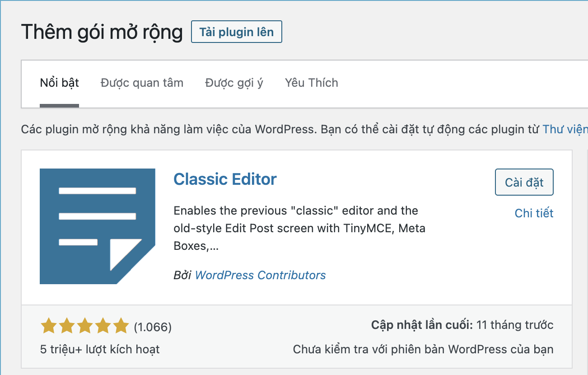Click Cập nhật lần cuối 11 tháng trước text
The height and width of the screenshot is (375, 588).
(x=462, y=325)
